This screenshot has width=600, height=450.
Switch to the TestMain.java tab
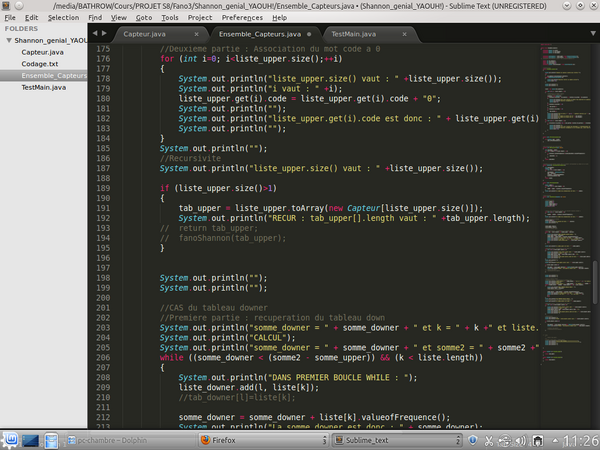[x=351, y=34]
